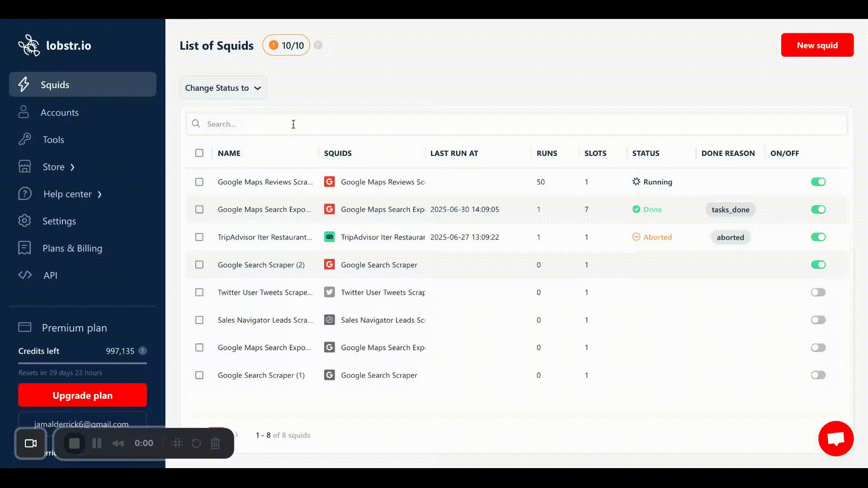Check the box for Google Search Scraper (1)

tap(199, 375)
